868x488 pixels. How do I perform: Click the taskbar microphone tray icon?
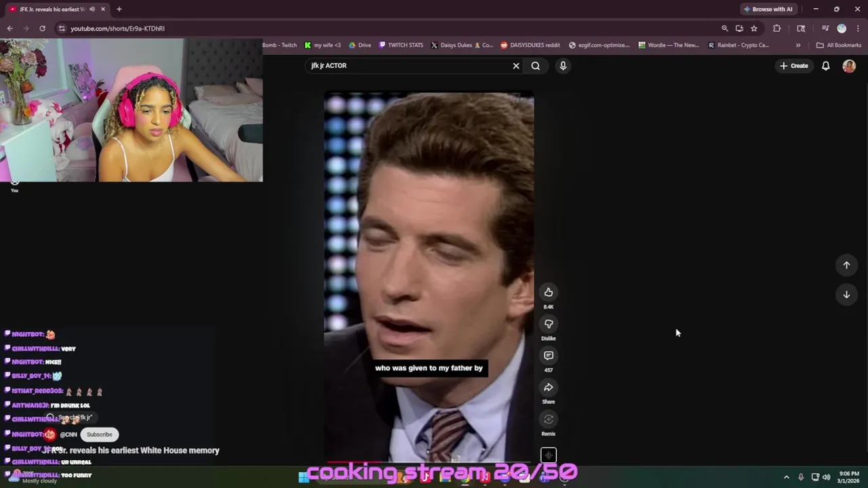point(801,477)
